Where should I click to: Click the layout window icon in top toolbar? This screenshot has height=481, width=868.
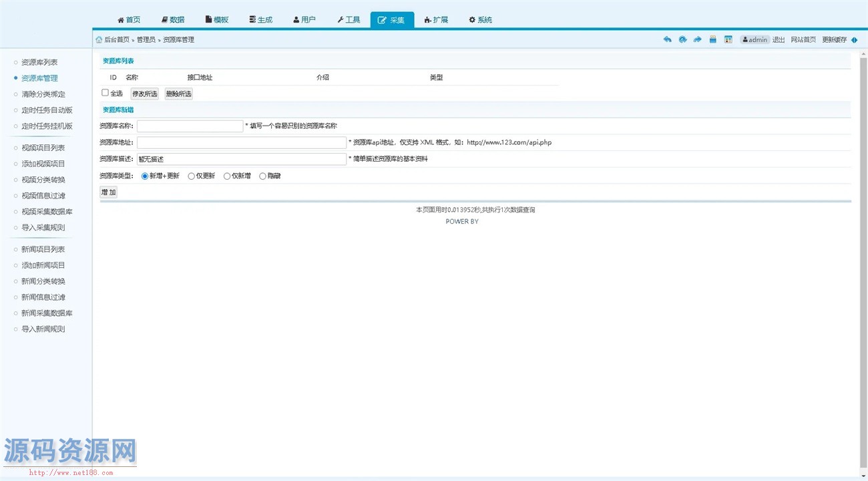tap(728, 39)
